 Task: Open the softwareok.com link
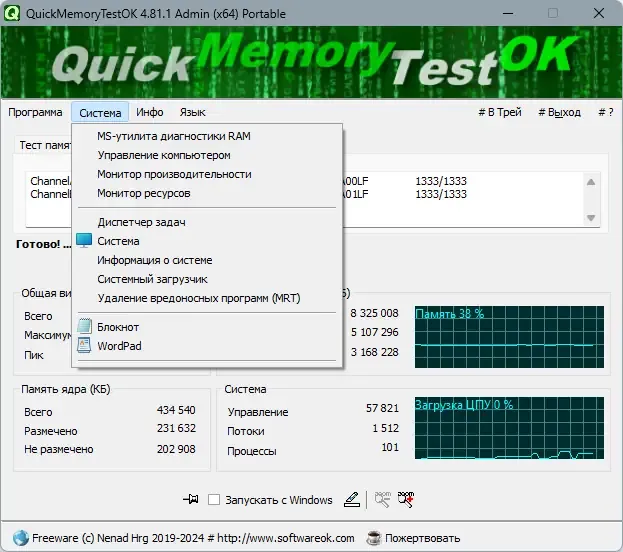coord(285,538)
